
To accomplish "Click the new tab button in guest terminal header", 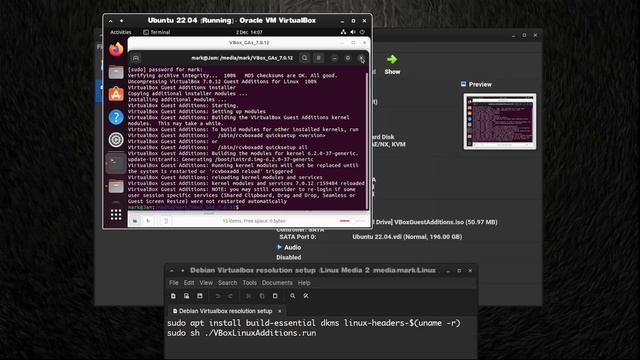I will pyautogui.click(x=136, y=58).
